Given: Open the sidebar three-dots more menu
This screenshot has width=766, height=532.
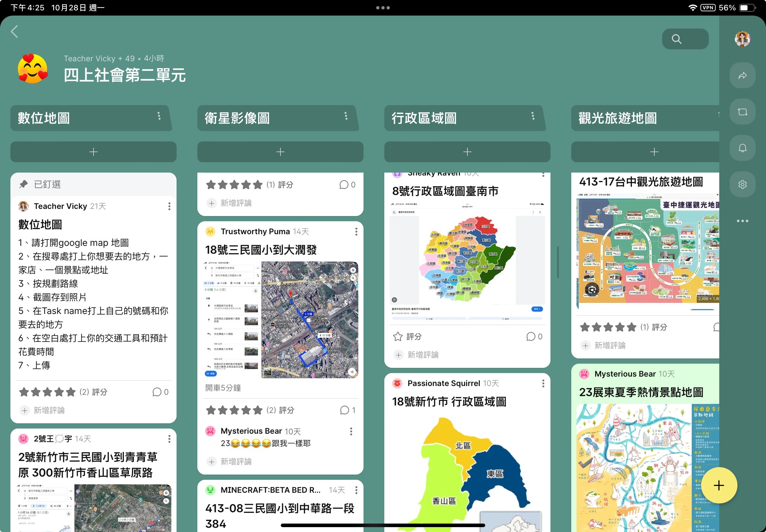Looking at the screenshot, I should coord(742,221).
